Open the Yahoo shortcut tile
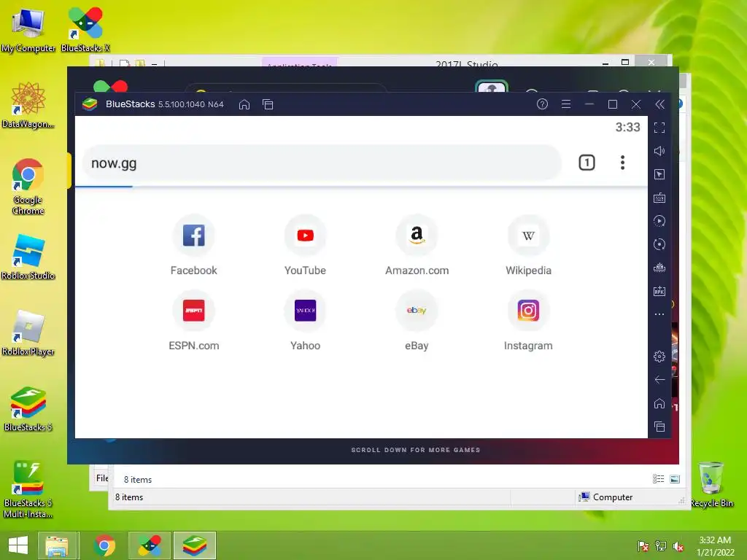 pyautogui.click(x=305, y=321)
